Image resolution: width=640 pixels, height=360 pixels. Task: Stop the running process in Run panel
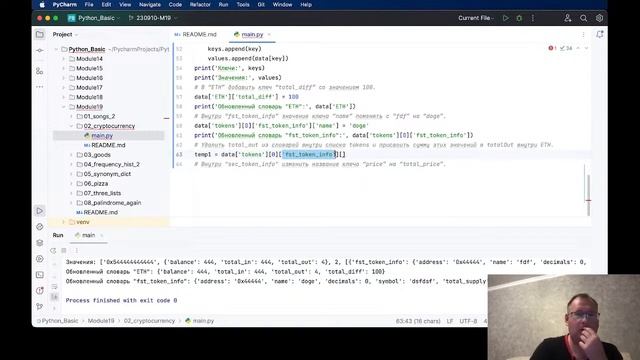[64, 250]
